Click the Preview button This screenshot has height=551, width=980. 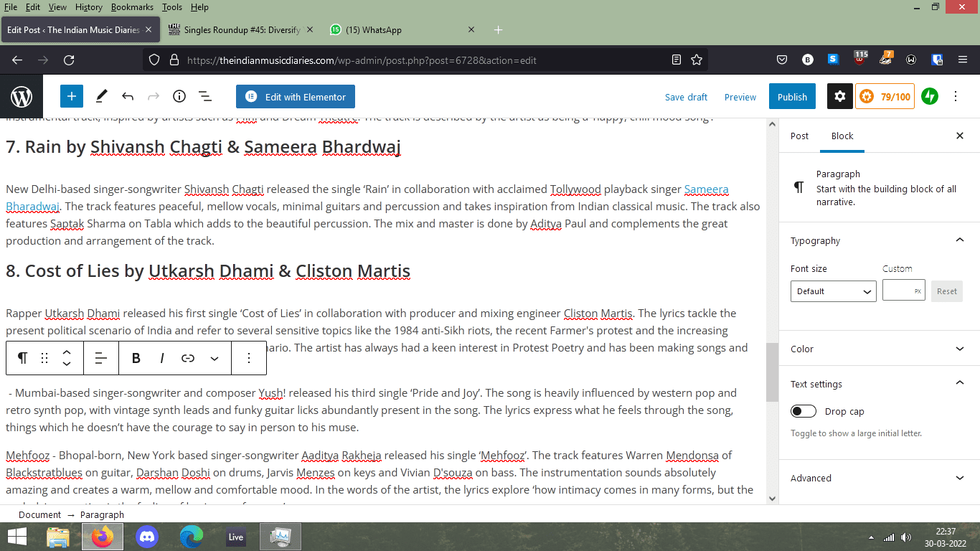click(740, 97)
